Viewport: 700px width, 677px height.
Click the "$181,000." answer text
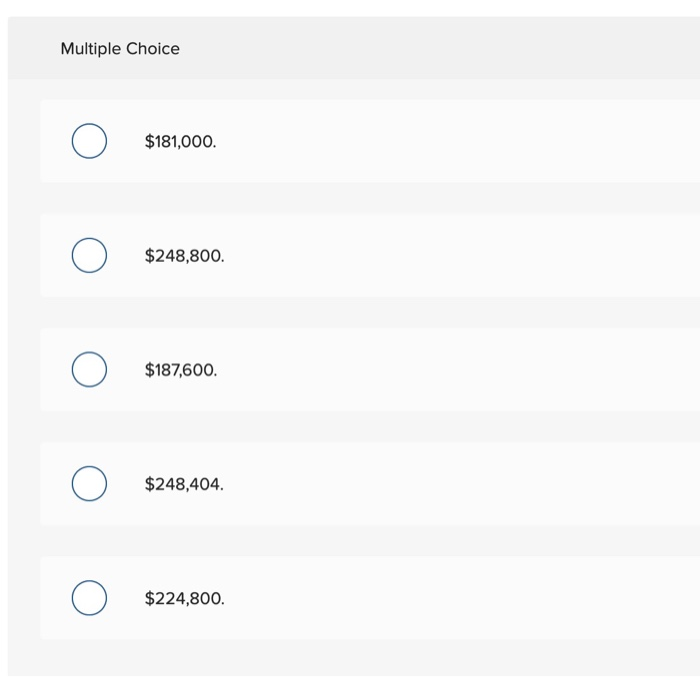tap(180, 142)
